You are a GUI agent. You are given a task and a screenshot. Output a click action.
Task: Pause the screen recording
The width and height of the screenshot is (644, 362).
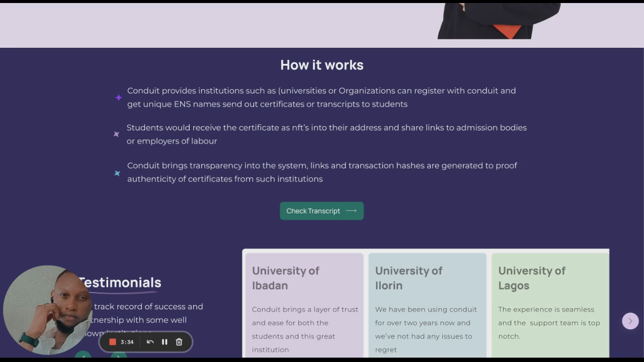click(165, 342)
